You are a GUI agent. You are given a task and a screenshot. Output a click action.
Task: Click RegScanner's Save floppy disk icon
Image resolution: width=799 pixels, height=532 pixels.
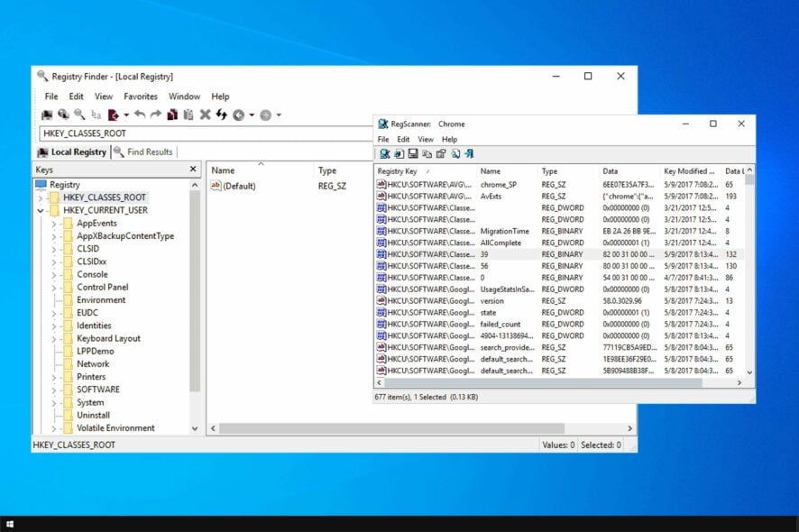413,154
